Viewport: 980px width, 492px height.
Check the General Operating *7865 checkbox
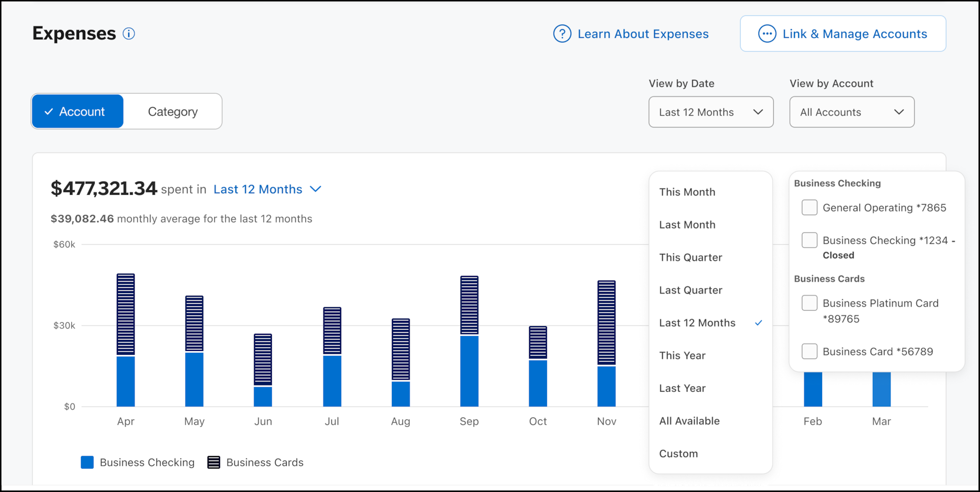809,207
